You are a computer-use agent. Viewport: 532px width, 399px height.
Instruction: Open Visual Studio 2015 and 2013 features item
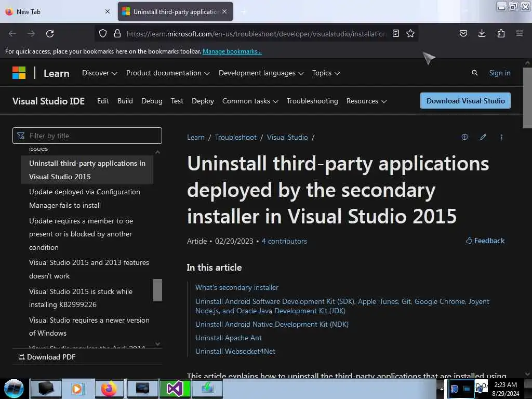[x=89, y=269]
